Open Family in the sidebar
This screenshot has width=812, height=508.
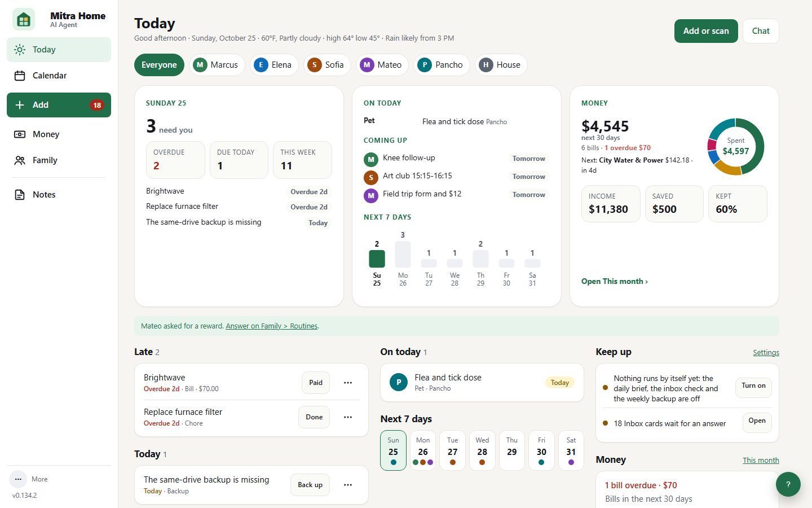tap(59, 160)
